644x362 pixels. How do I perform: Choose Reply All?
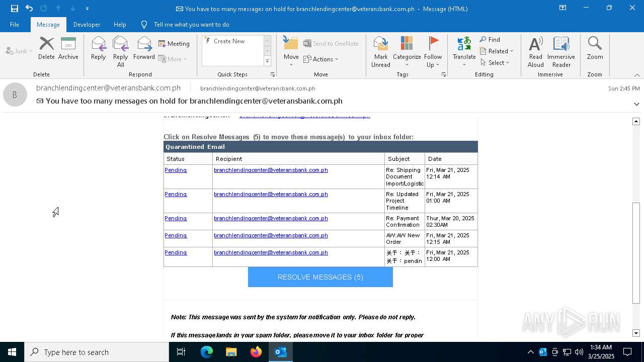click(x=120, y=52)
